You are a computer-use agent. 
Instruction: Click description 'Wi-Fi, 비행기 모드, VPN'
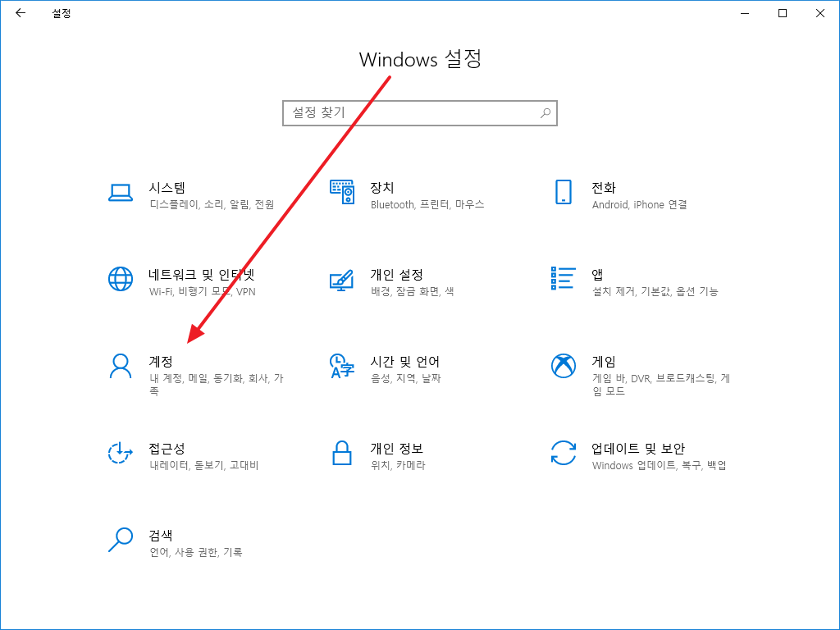203,291
